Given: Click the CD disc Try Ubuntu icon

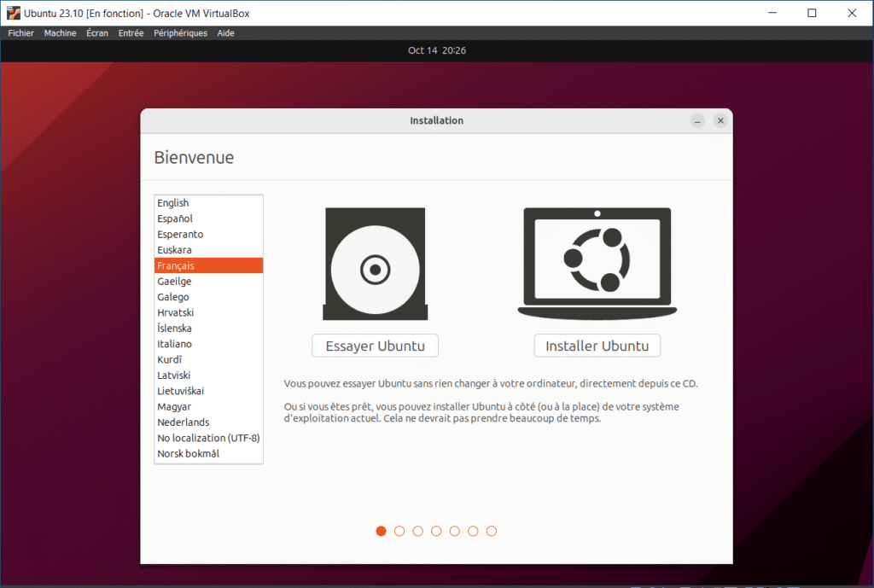Looking at the screenshot, I should (376, 264).
